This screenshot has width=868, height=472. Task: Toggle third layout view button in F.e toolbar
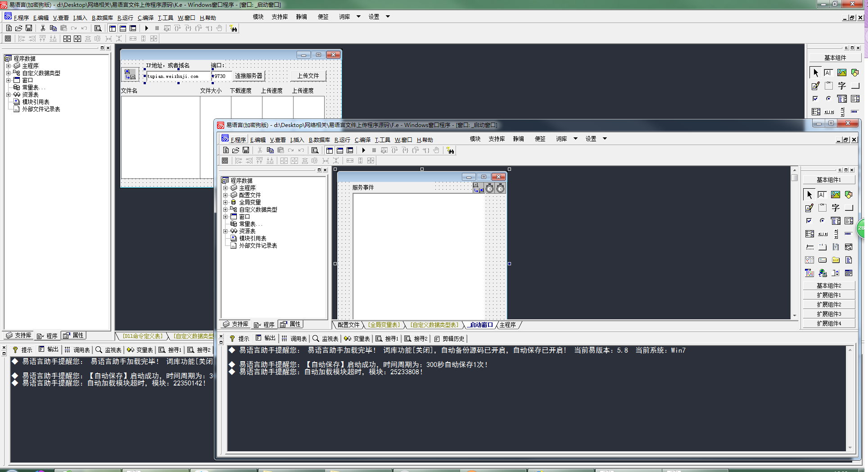click(x=350, y=150)
